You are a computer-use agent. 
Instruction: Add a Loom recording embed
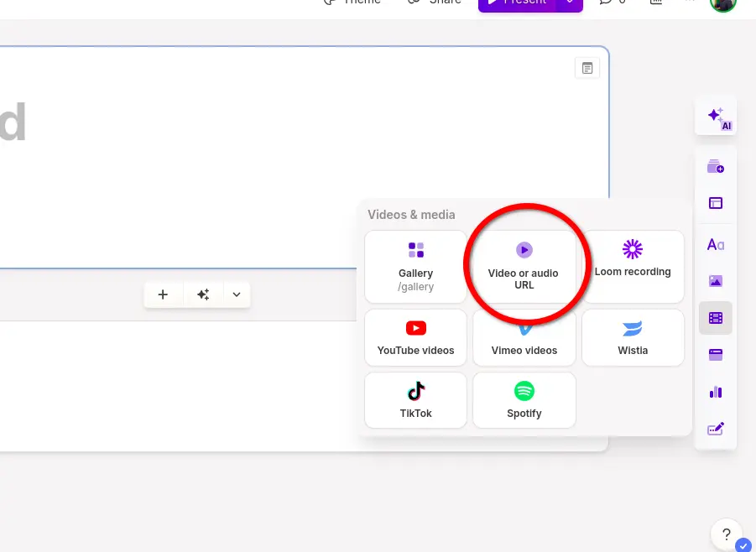[633, 267]
